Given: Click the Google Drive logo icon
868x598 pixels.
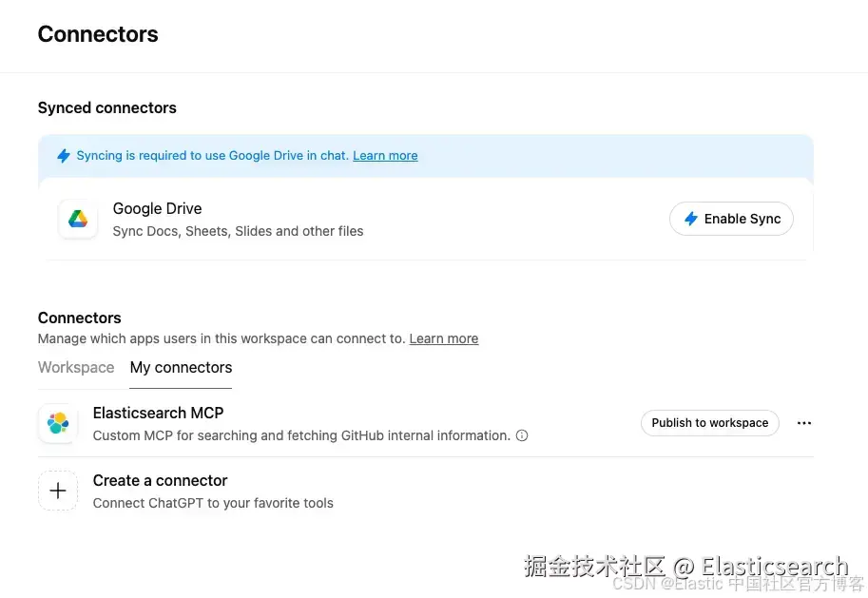Looking at the screenshot, I should point(78,219).
